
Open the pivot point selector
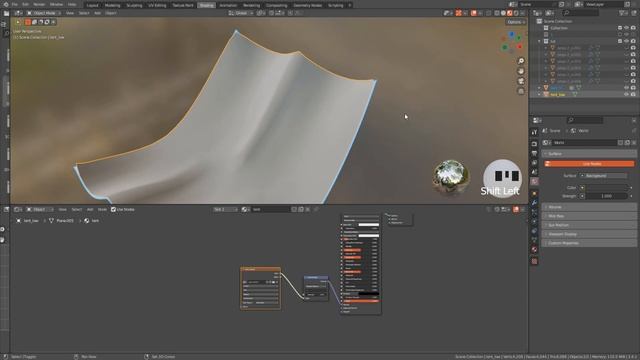click(x=260, y=13)
